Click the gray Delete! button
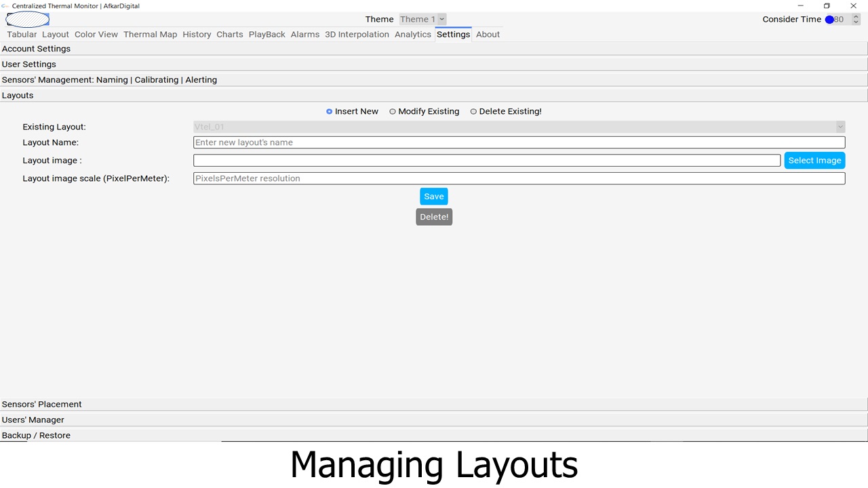This screenshot has width=868, height=488. [x=433, y=217]
